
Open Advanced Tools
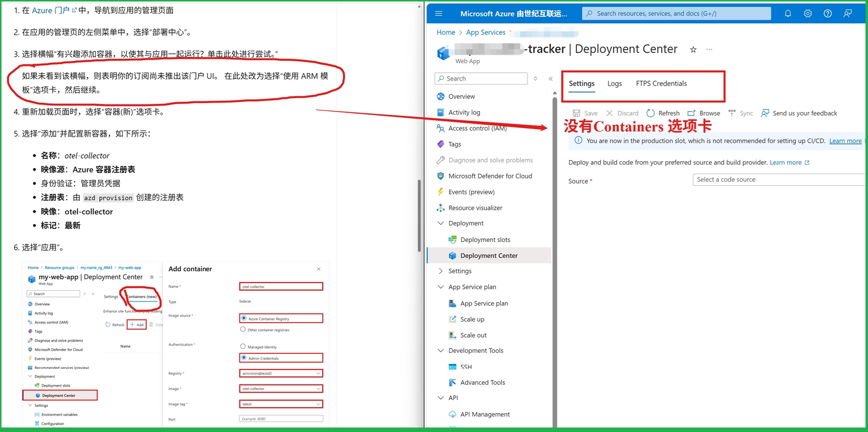482,383
